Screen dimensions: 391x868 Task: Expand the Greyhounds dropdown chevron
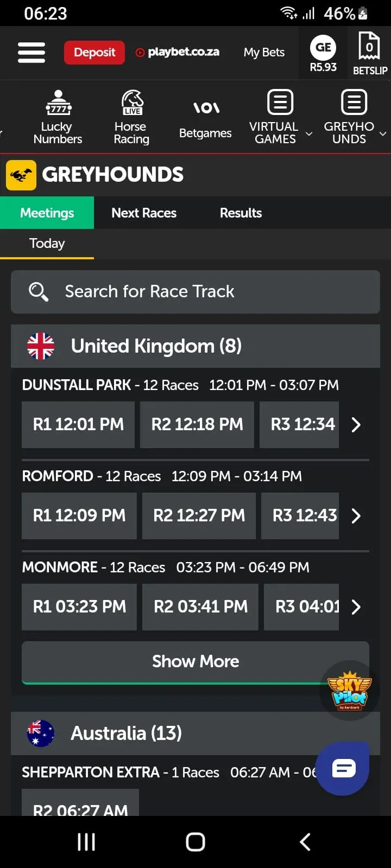point(383,133)
